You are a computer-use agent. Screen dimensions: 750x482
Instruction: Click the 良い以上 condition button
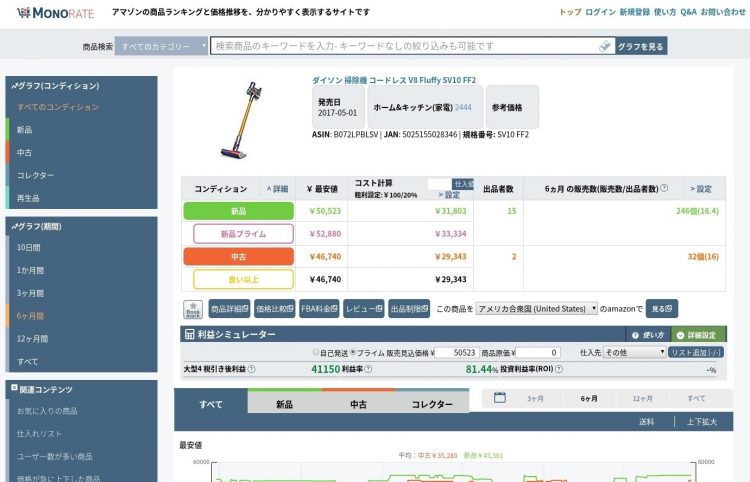(243, 280)
